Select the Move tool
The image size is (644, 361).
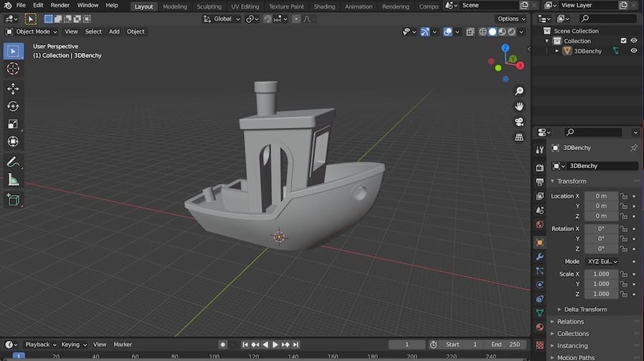[x=13, y=89]
